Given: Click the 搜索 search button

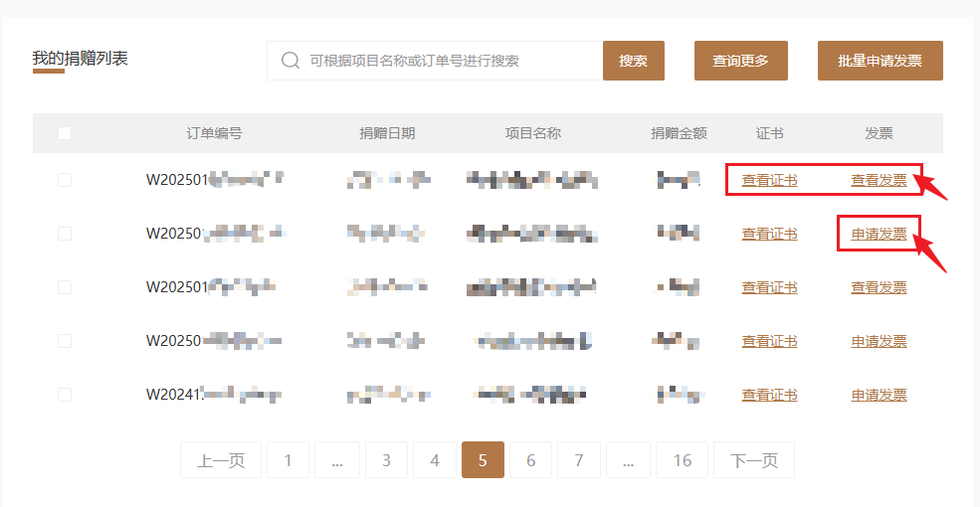Looking at the screenshot, I should click(x=633, y=61).
